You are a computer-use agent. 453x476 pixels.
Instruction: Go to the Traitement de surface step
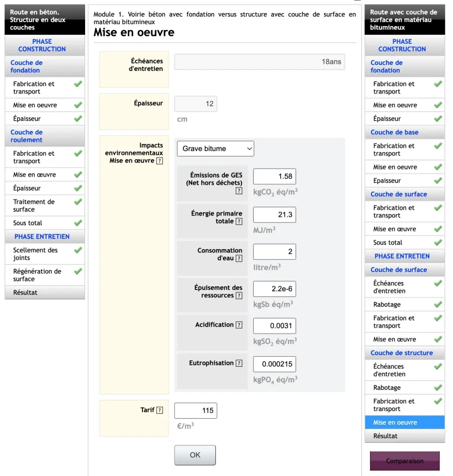(x=45, y=205)
